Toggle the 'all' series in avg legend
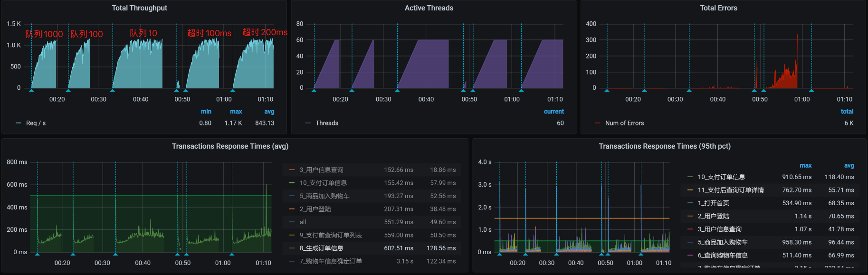 tap(303, 222)
